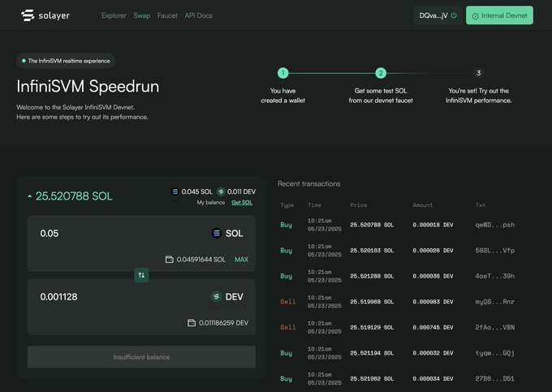This screenshot has height=392, width=552.
Task: Click the DEV balance icon near 0.011 DEV
Action: (219, 192)
